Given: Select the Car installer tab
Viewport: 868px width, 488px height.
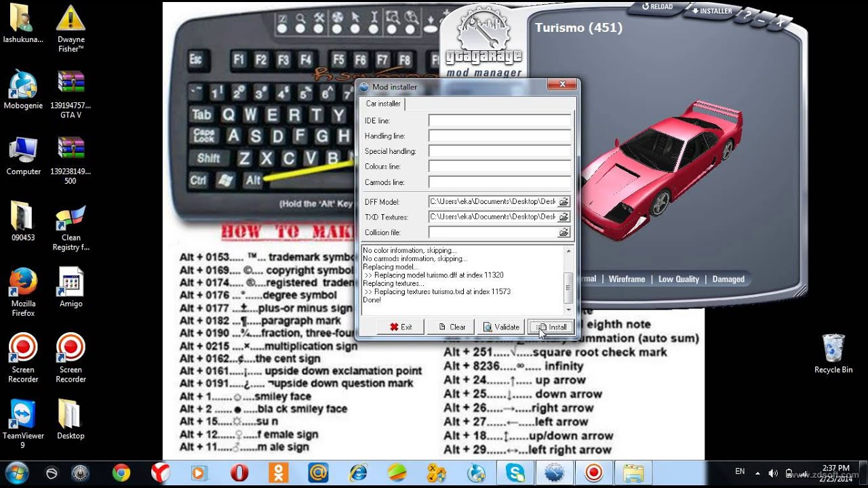Looking at the screenshot, I should click(383, 104).
